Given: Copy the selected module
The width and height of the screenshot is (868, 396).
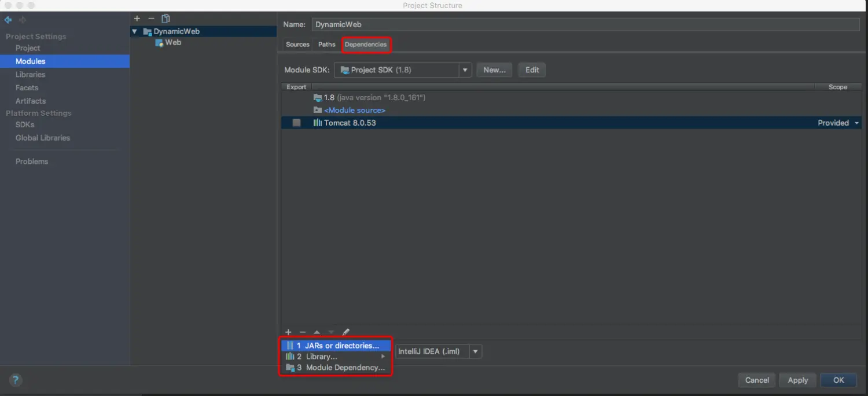Looking at the screenshot, I should (x=165, y=19).
